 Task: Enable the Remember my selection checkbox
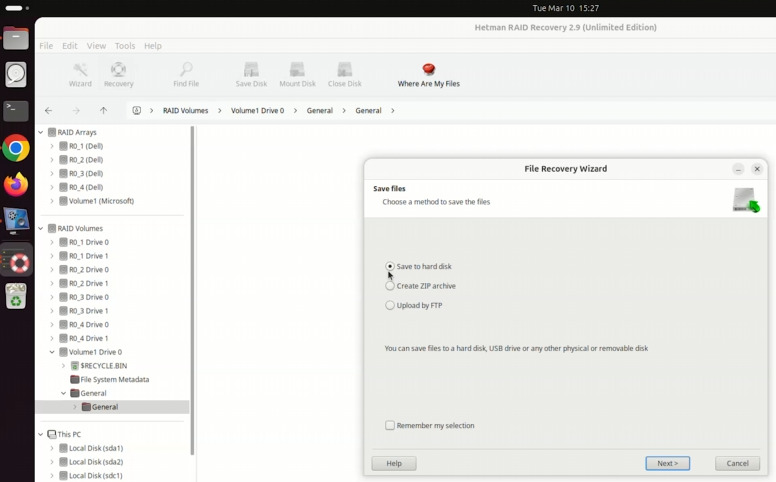(x=390, y=426)
